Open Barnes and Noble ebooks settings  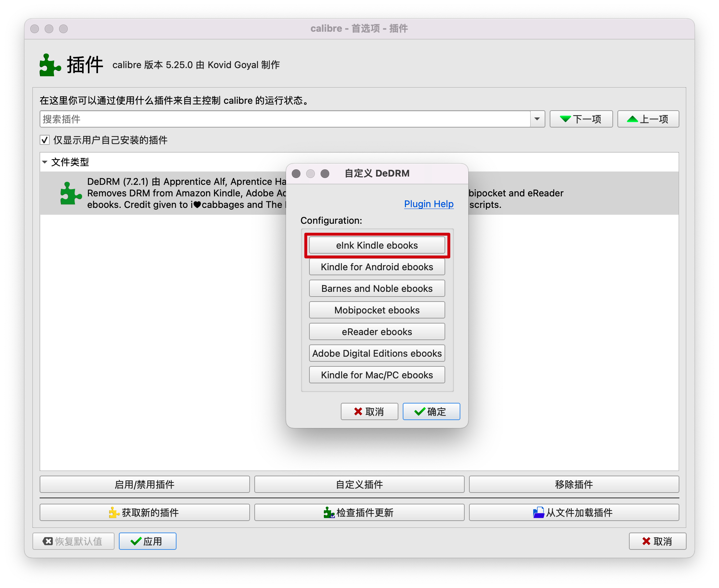pyautogui.click(x=377, y=289)
